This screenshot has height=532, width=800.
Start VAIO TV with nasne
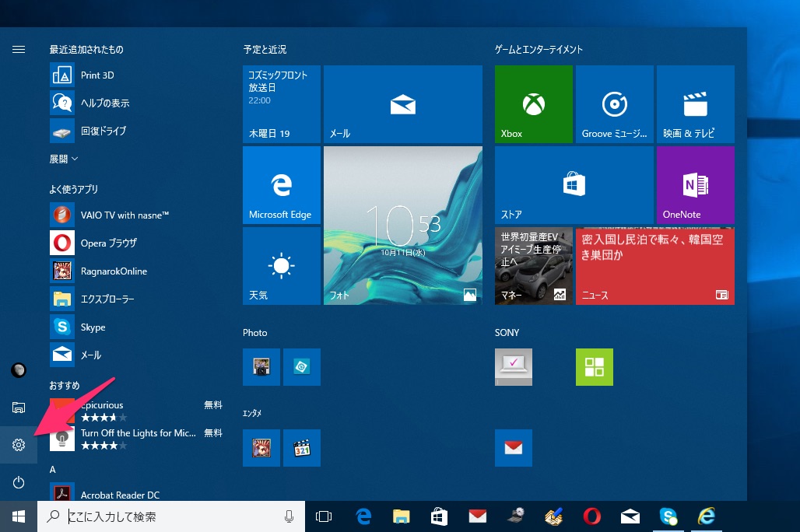pos(135,215)
